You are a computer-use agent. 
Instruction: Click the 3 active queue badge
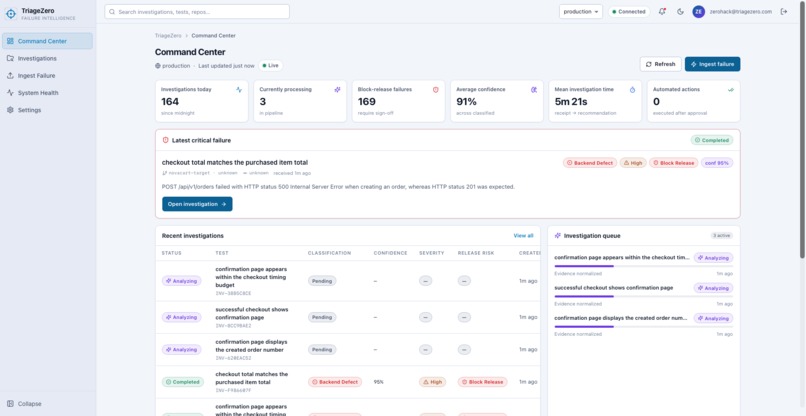[722, 236]
